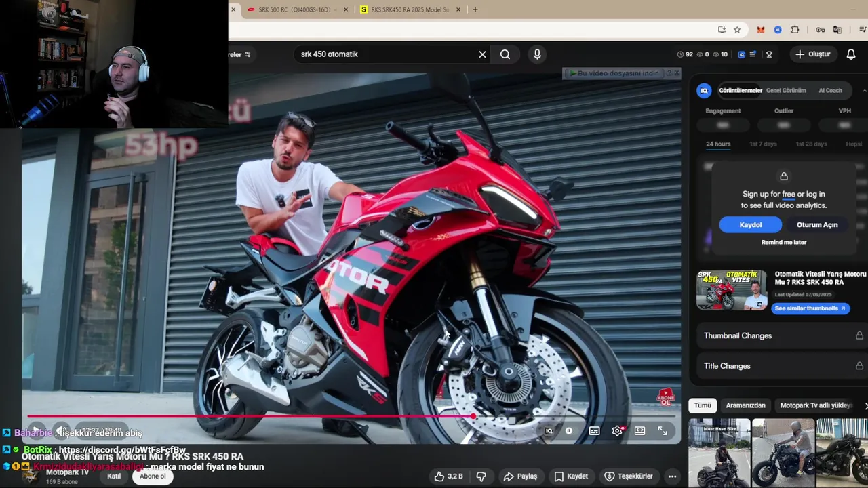Select the Aramanızdan filter chip
868x488 pixels.
[x=745, y=405]
